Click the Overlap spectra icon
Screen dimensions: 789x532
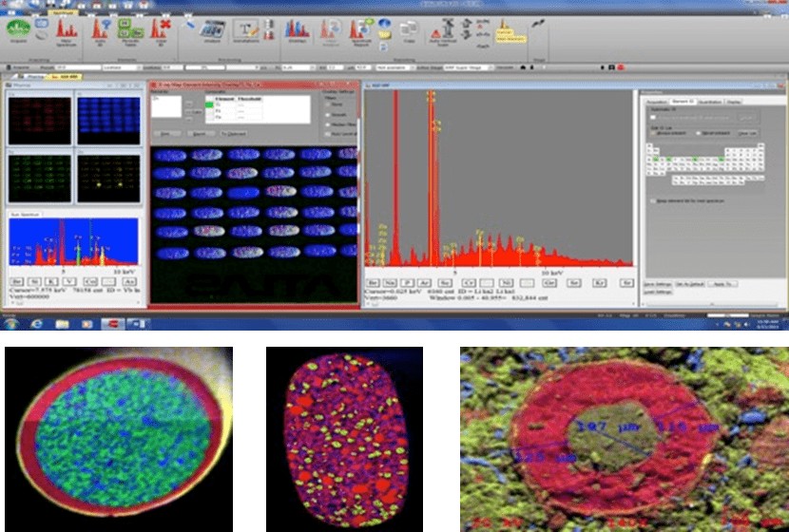(x=296, y=30)
